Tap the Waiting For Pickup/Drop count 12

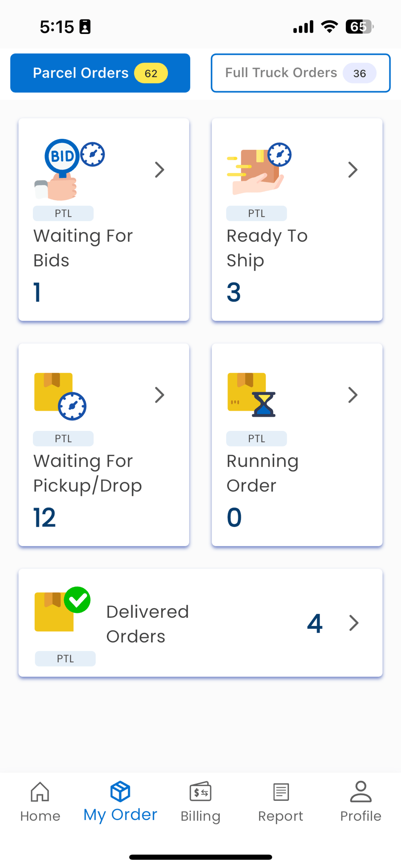(45, 518)
